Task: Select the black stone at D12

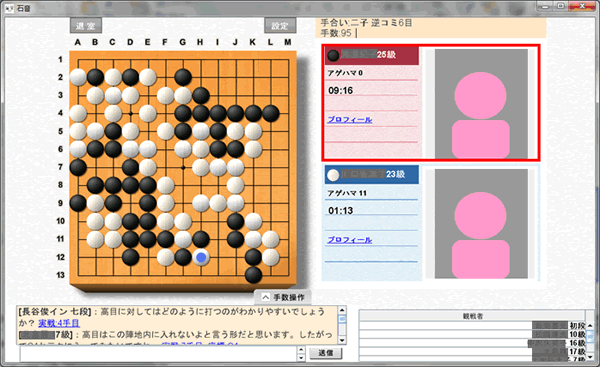Action: tap(130, 257)
